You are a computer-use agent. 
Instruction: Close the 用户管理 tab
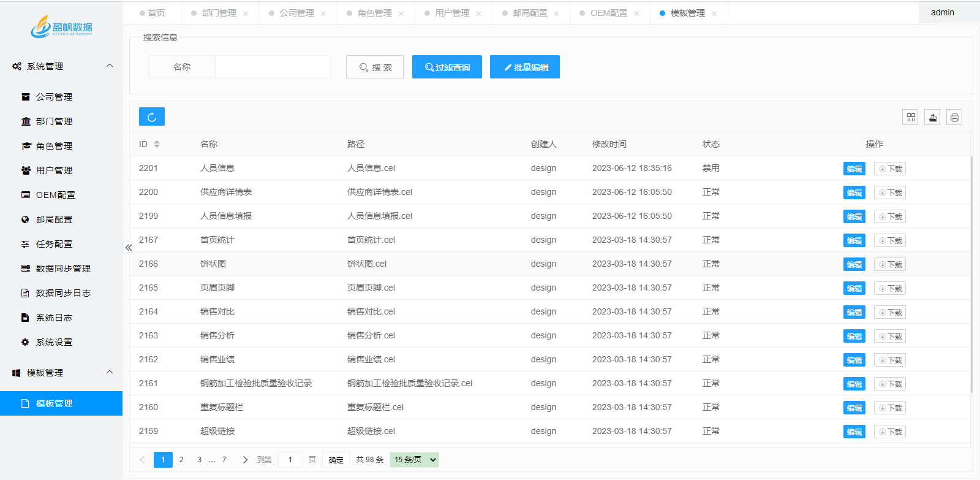[x=479, y=13]
